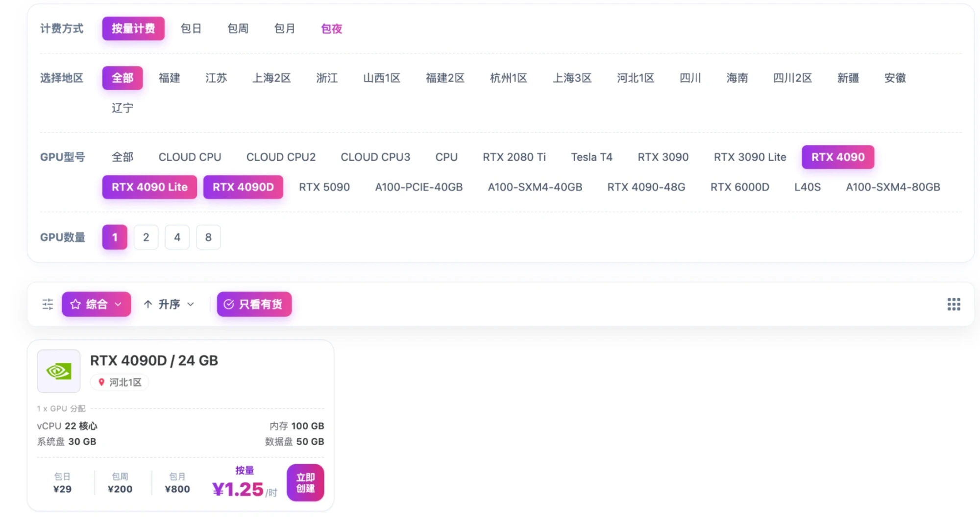Choose the RTX 3090 GPU model

point(663,157)
